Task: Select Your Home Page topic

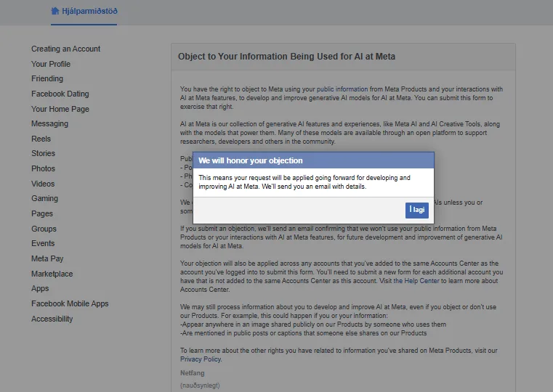Action: click(60, 109)
